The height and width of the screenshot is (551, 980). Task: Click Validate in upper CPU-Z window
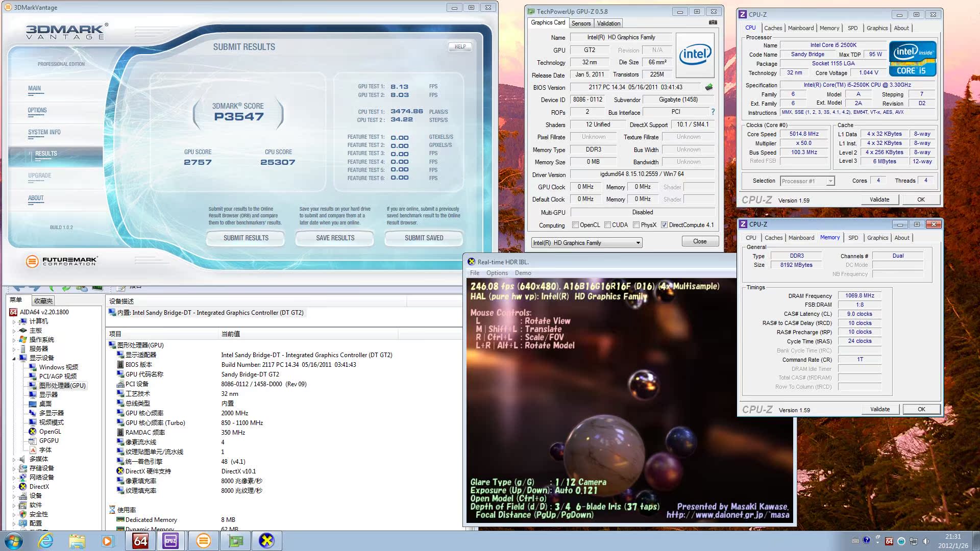879,199
